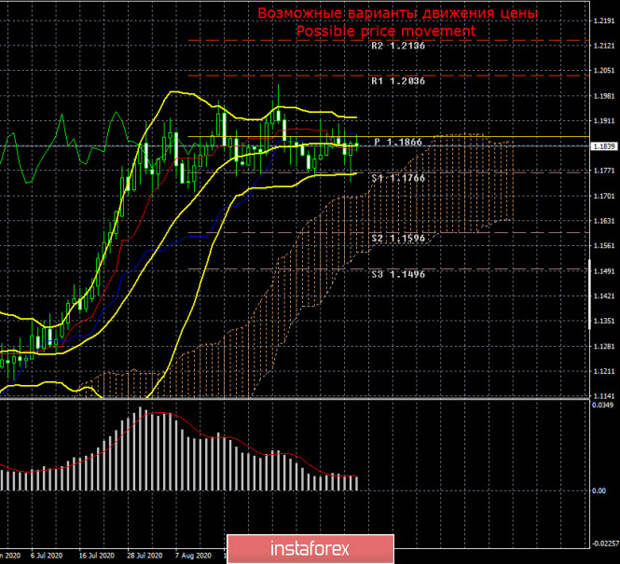Click the 1.1351 price axis value
This screenshot has height=564, width=620.
point(604,321)
